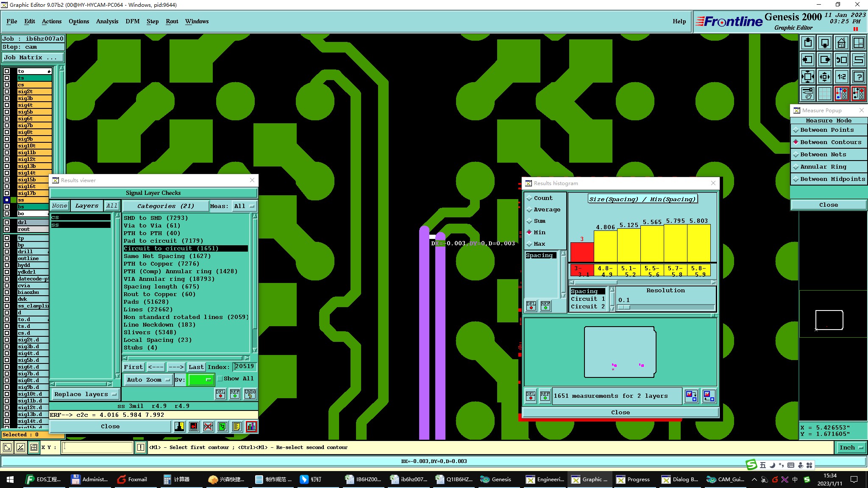Open the Auto Zoom dropdown
Viewport: 868px width, 488px height.
pos(148,380)
